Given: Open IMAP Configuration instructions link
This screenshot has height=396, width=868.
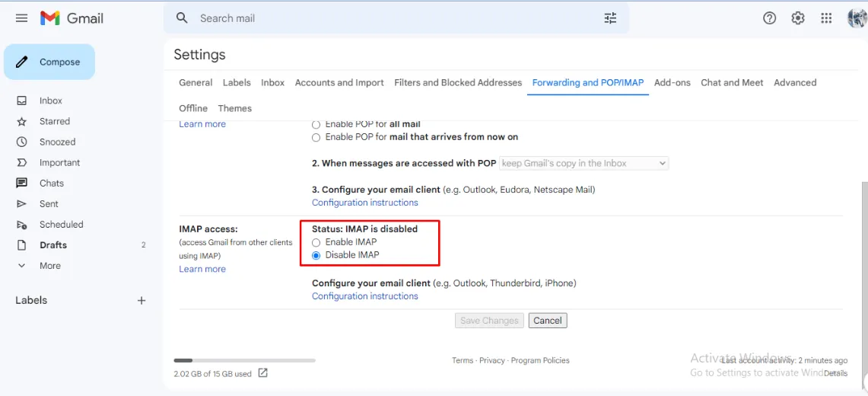Looking at the screenshot, I should 365,296.
